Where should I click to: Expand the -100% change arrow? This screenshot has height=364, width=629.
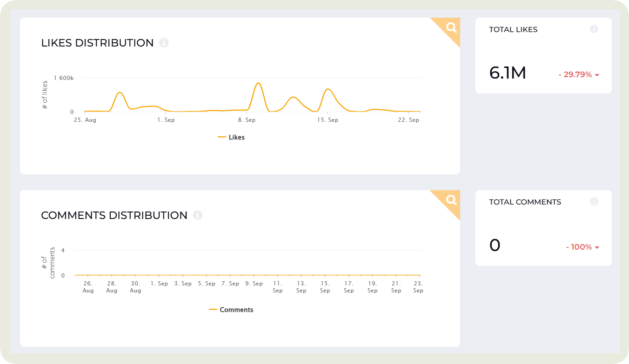597,247
